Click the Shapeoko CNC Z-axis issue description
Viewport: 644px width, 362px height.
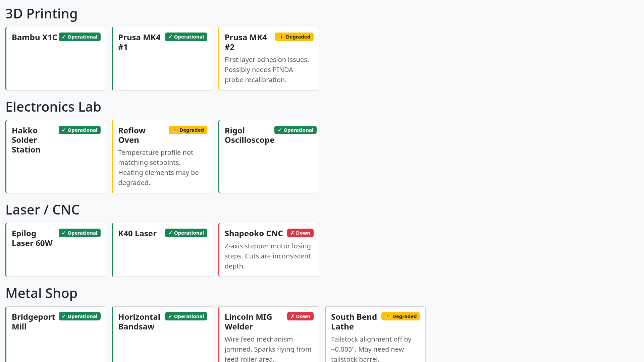point(268,256)
